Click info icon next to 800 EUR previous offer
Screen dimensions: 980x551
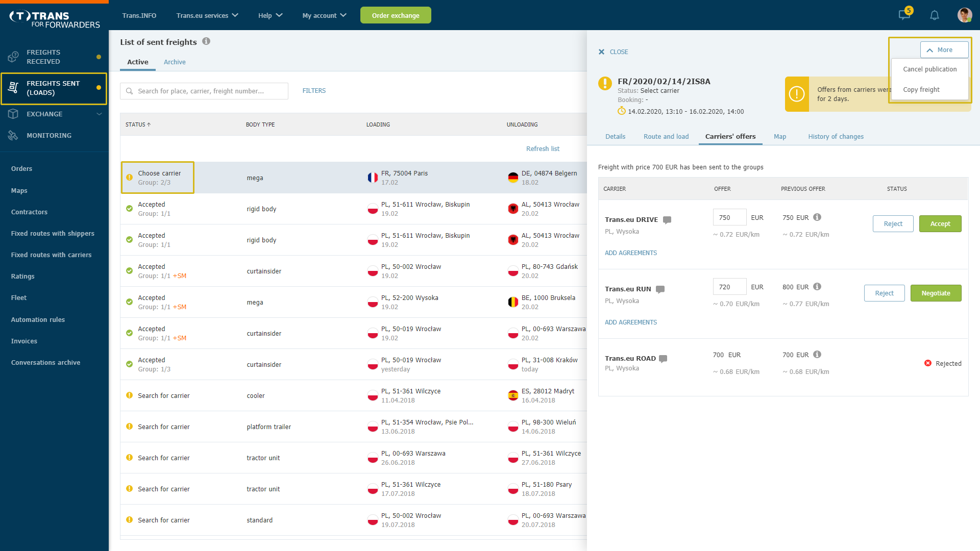817,287
